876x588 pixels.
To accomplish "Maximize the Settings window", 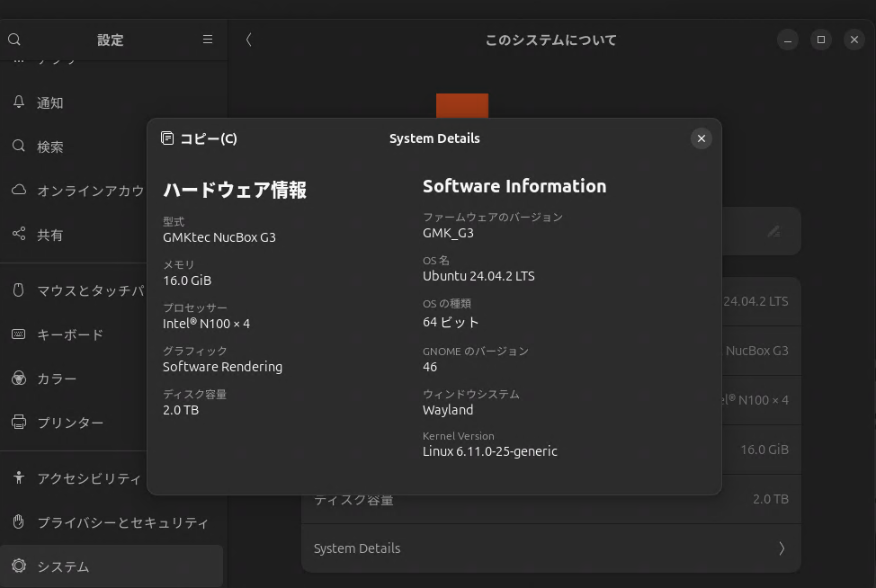I will 821,40.
